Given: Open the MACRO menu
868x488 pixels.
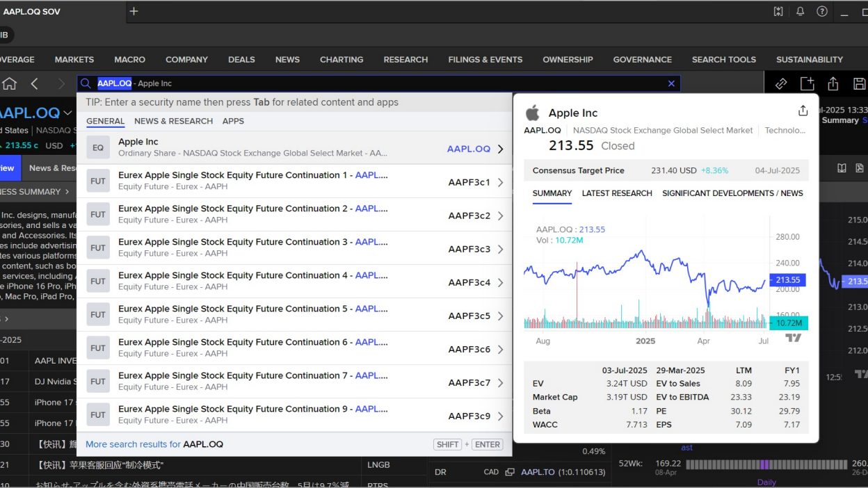Looking at the screenshot, I should [130, 60].
